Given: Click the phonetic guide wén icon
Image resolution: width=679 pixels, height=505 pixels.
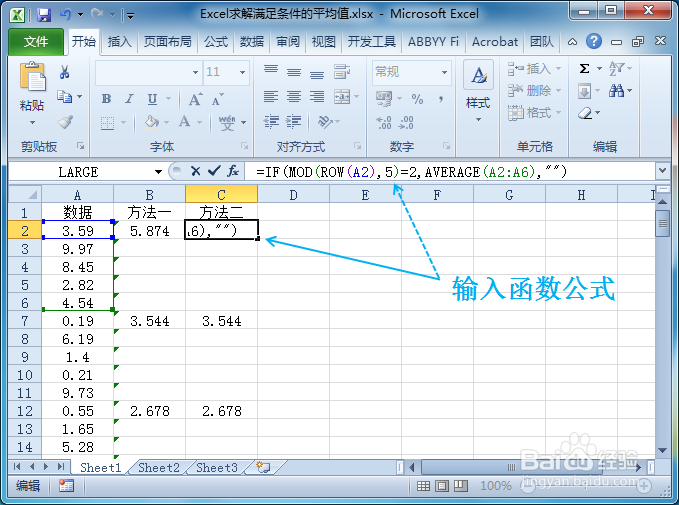Looking at the screenshot, I should 227,123.
